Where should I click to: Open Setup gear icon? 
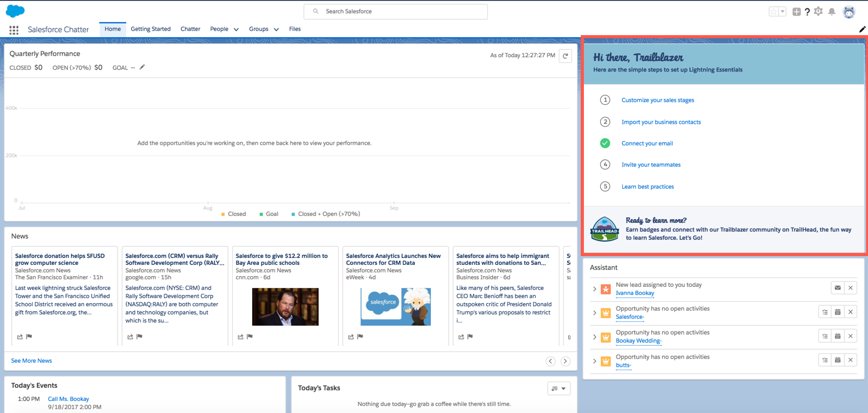tap(818, 11)
